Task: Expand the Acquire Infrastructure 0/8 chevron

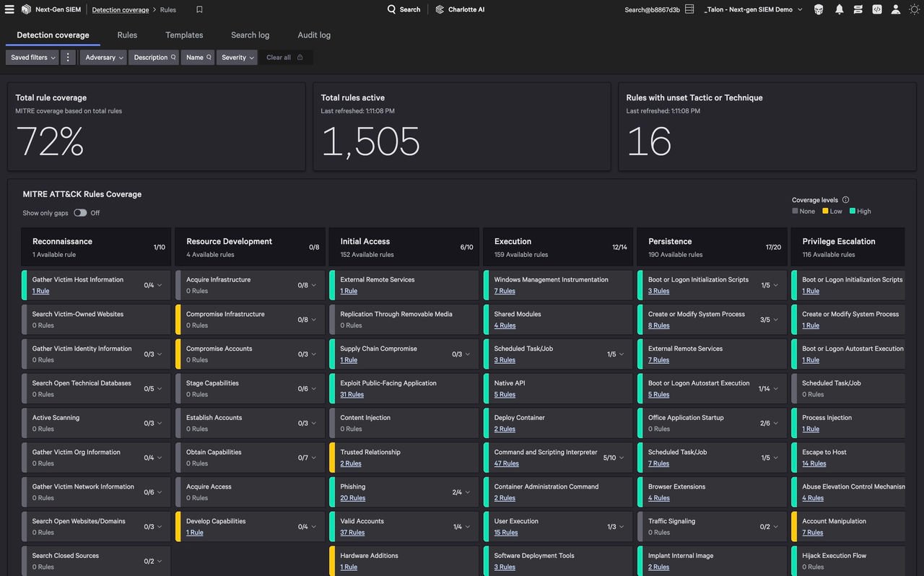Action: coord(313,285)
